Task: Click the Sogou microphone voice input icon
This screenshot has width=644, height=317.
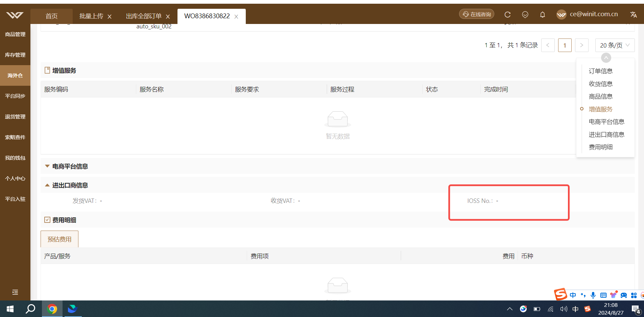Action: coord(593,295)
